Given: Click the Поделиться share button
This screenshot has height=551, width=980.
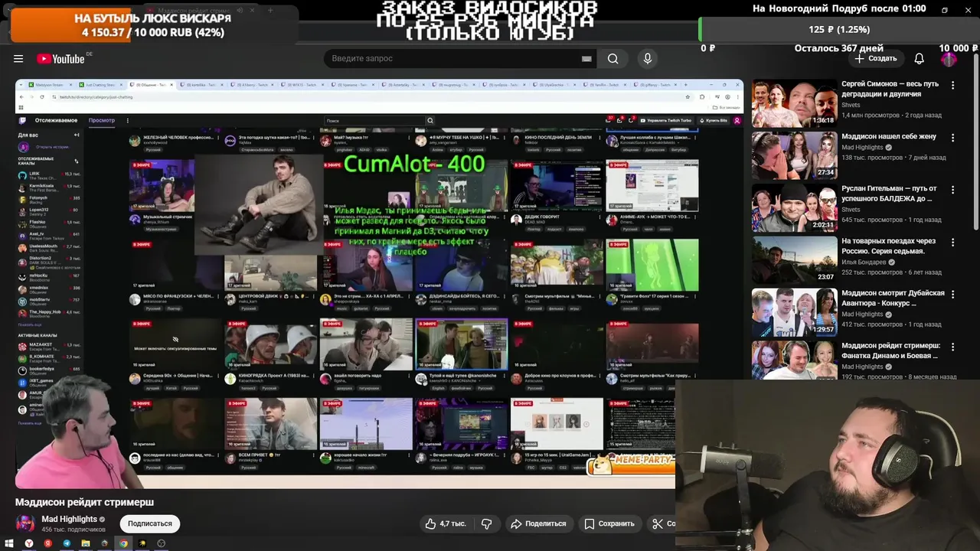Looking at the screenshot, I should [x=538, y=523].
